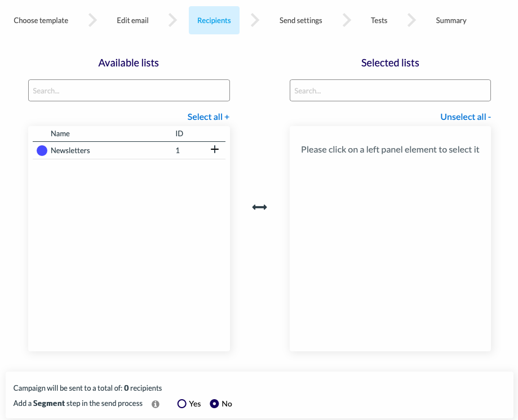
Task: Select No for the Segment step
Action: (x=214, y=404)
